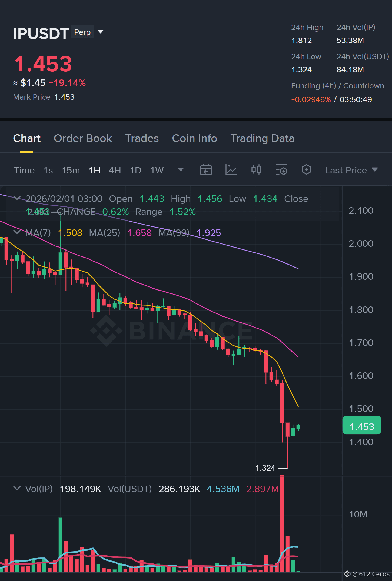
Task: Select the 1s interval
Action: click(48, 171)
